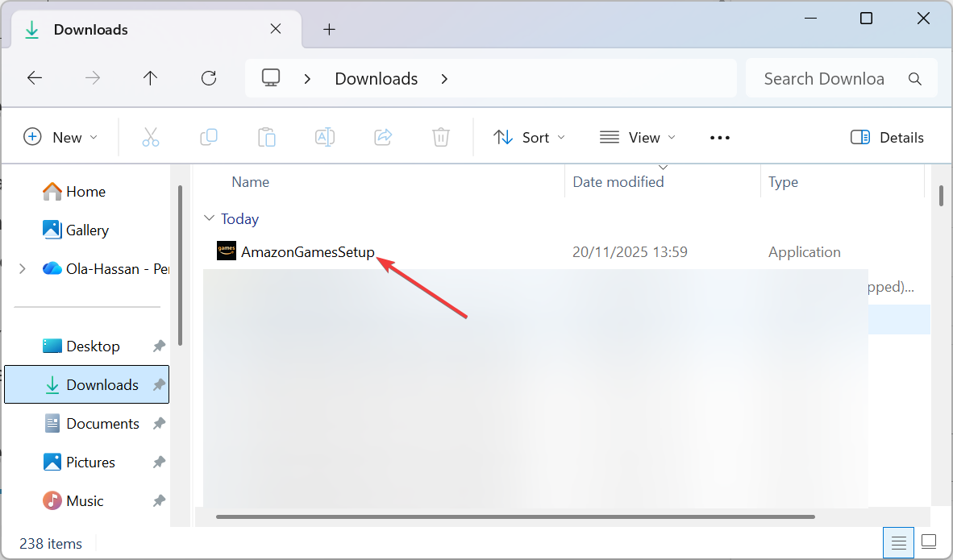Toggle the Details pane

887,137
